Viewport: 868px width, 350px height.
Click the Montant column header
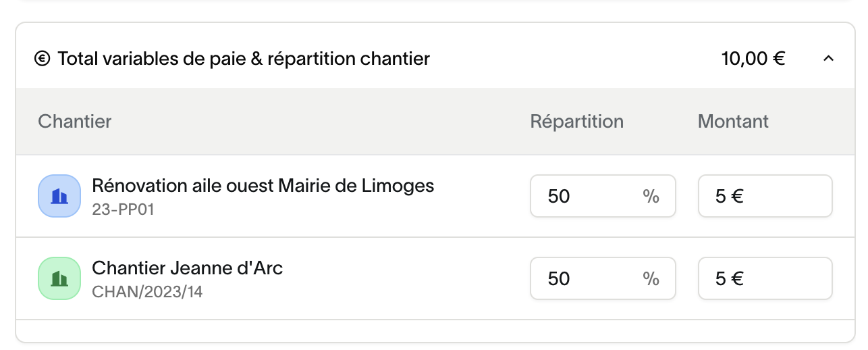[x=733, y=122]
